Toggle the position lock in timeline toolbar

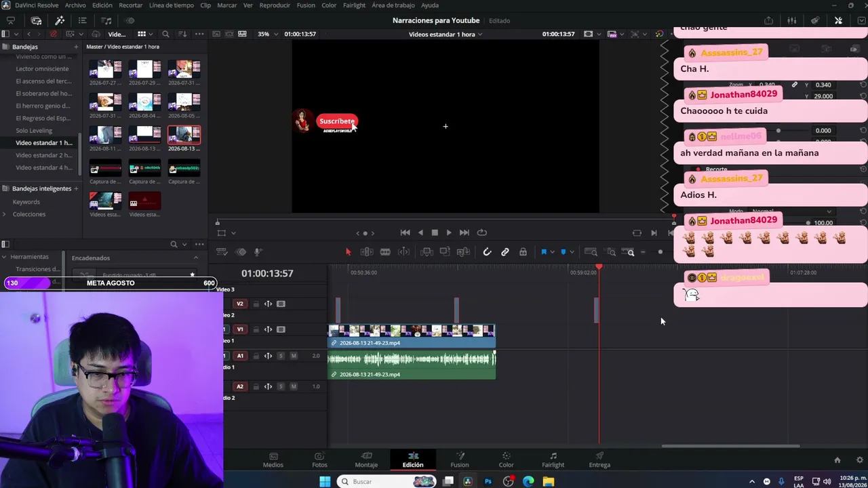tap(523, 252)
